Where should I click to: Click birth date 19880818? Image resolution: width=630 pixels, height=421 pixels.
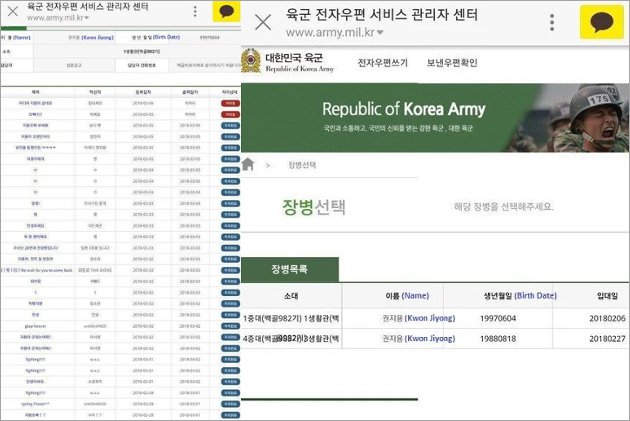[498, 339]
